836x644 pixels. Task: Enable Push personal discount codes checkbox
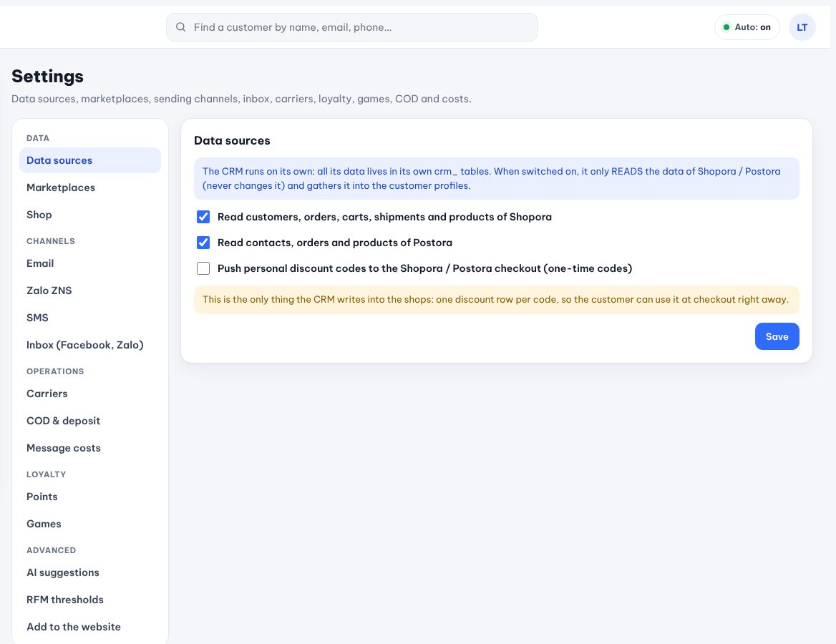coord(203,268)
